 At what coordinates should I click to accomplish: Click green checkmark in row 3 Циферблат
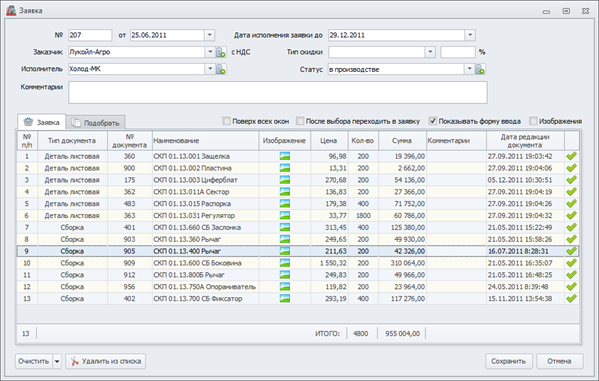(571, 180)
